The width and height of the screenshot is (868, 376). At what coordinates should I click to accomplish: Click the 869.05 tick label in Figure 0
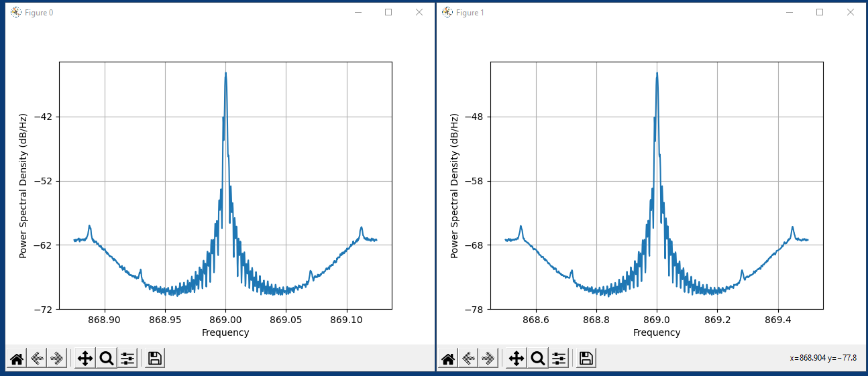click(286, 320)
